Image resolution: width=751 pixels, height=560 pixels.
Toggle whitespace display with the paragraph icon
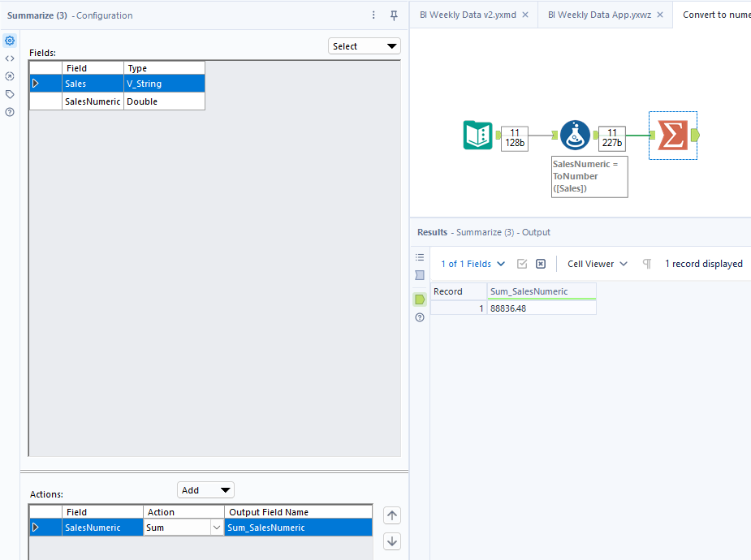click(x=647, y=263)
